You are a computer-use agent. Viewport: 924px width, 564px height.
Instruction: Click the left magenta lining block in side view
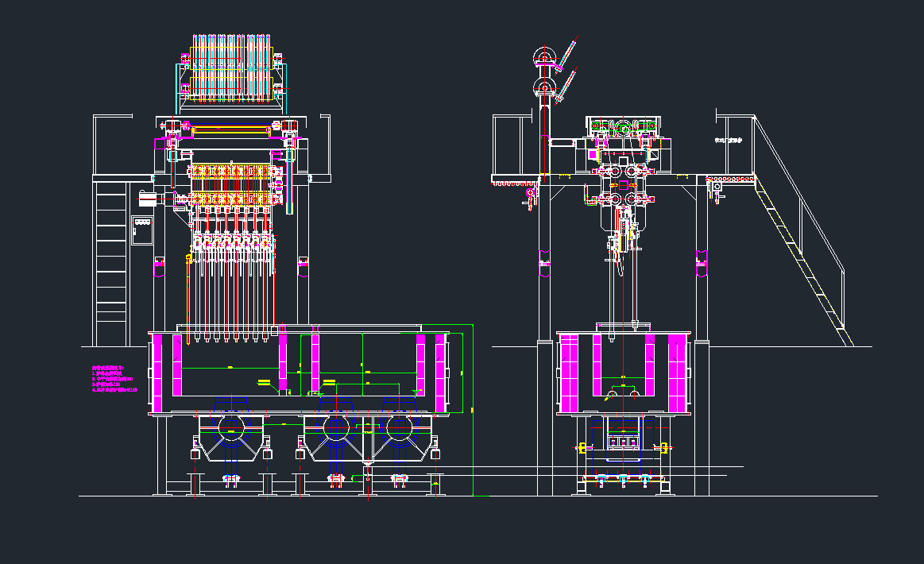(569, 373)
